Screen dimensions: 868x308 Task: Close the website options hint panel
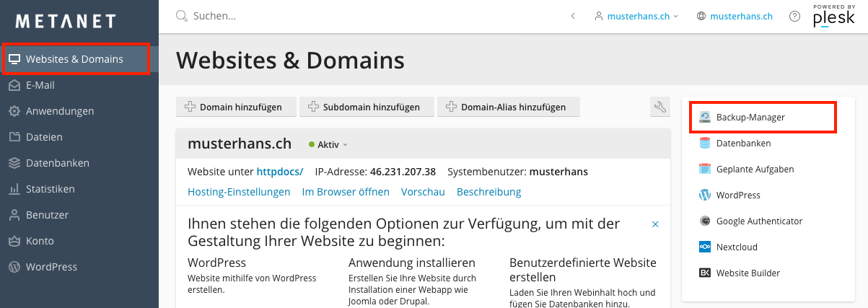click(x=655, y=224)
